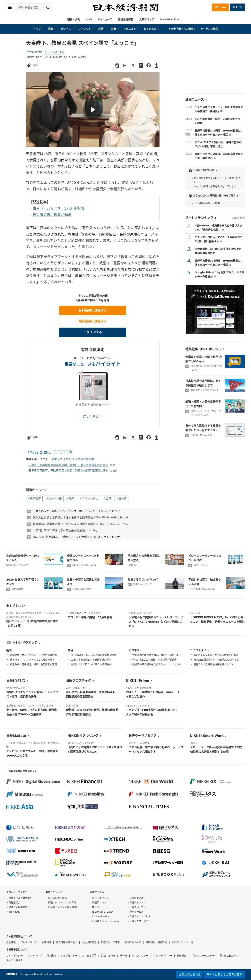Viewport: 251px width, 980px height.
Task: Click the search magnifier icon
Action: point(48,8)
